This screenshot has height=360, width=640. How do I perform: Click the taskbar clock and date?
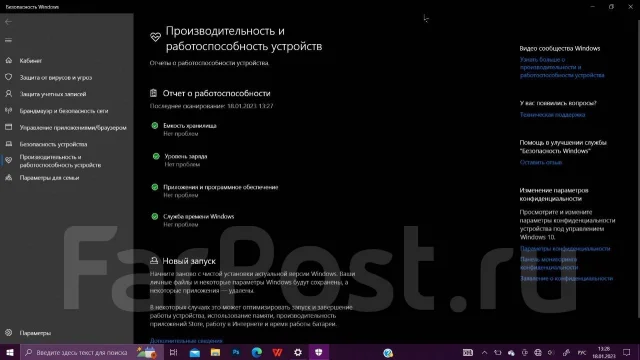click(x=604, y=352)
